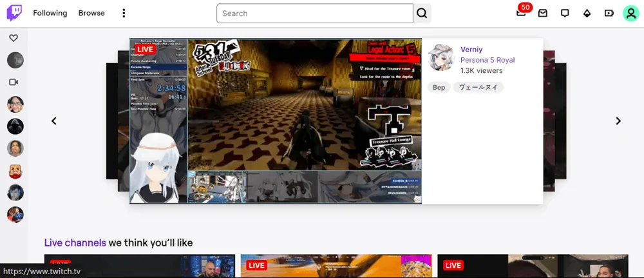Expand the three-dot More menu
644x278 pixels.
(124, 13)
